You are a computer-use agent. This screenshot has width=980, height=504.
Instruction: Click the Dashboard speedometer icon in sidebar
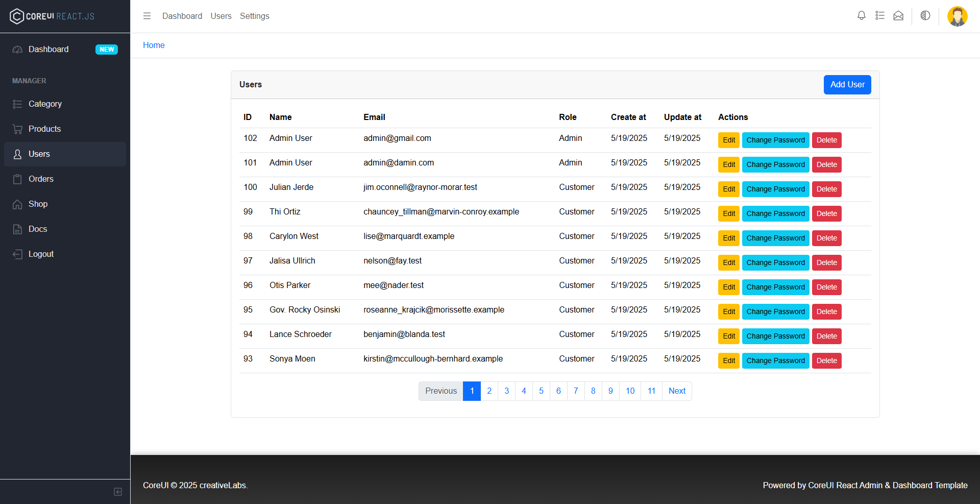[x=17, y=50]
